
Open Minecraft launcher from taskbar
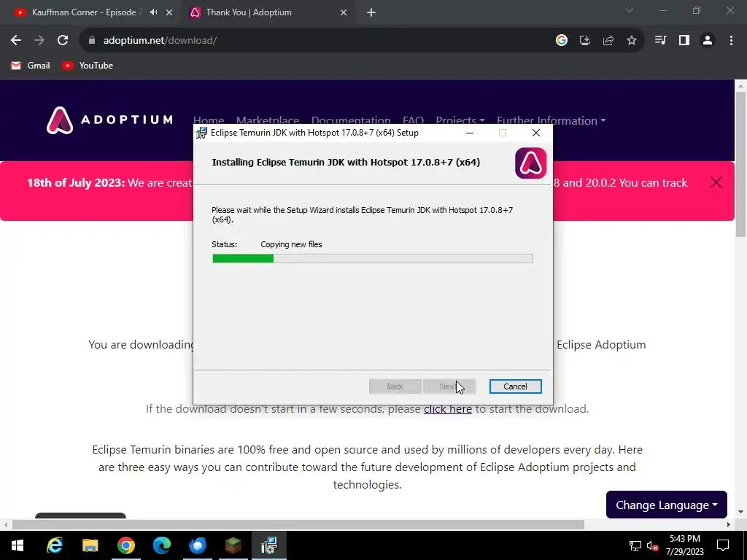coord(233,545)
